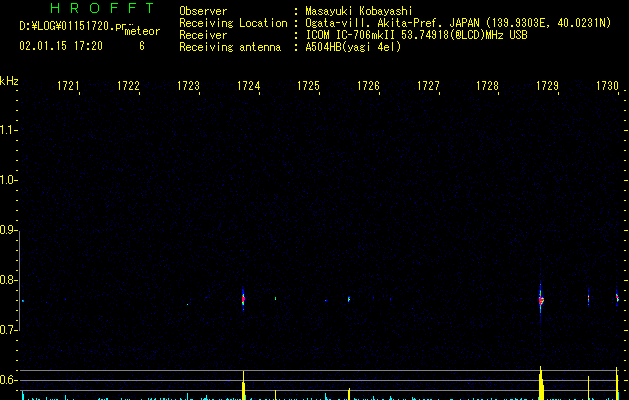Click the small echo just before 1726

coord(349,299)
